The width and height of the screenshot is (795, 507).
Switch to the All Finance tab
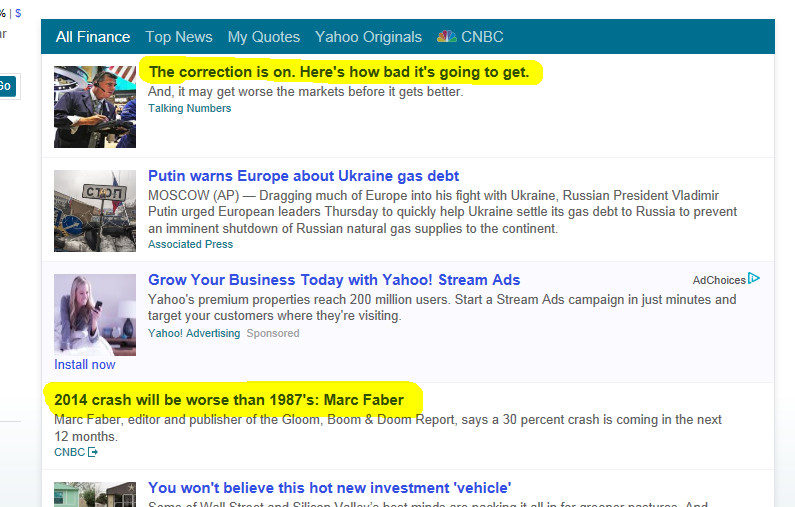[93, 37]
